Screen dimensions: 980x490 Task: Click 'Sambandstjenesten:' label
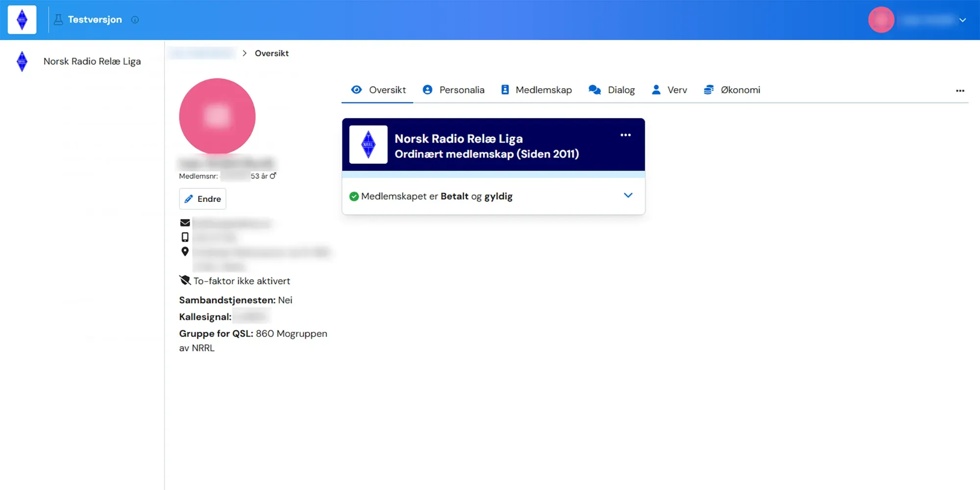click(x=227, y=300)
